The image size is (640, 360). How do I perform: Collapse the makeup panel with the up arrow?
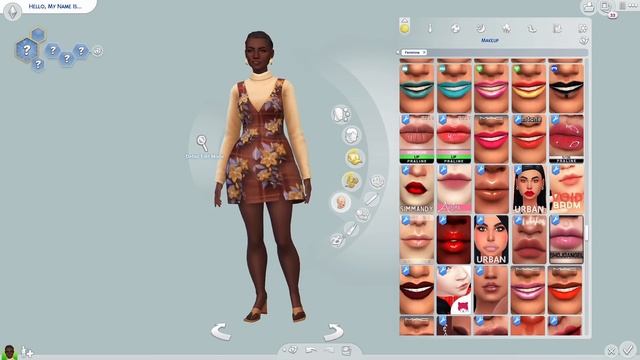pos(404,20)
